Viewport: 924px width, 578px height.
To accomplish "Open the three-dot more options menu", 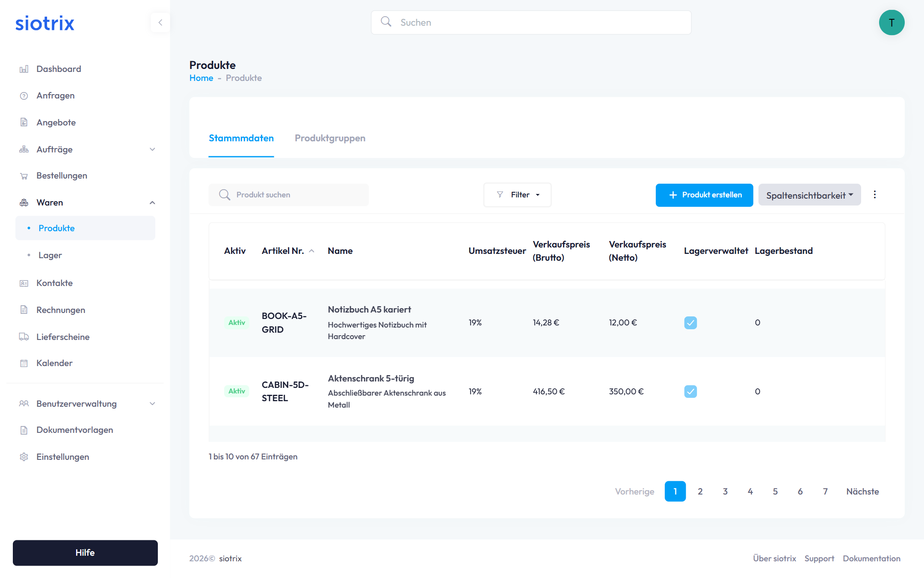I will pos(875,195).
